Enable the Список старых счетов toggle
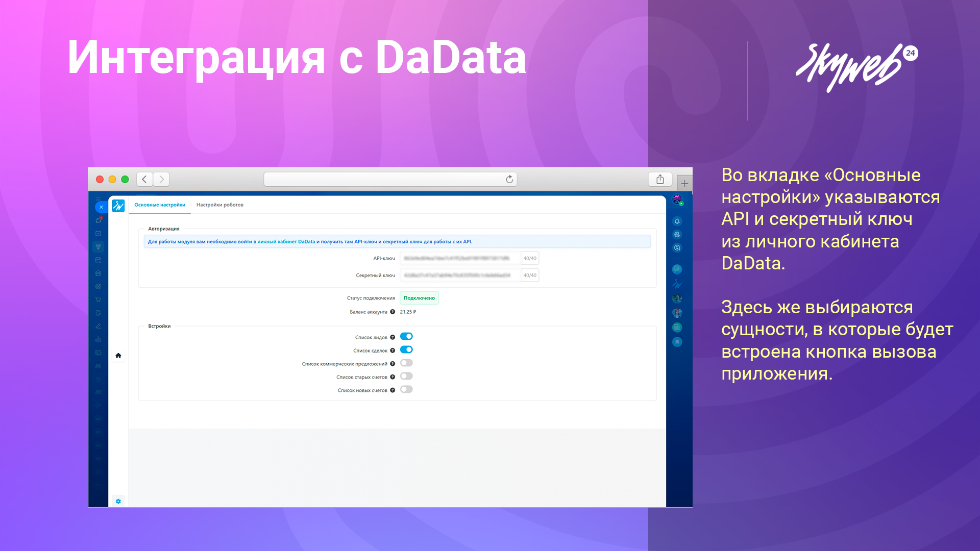980x551 pixels. [406, 377]
